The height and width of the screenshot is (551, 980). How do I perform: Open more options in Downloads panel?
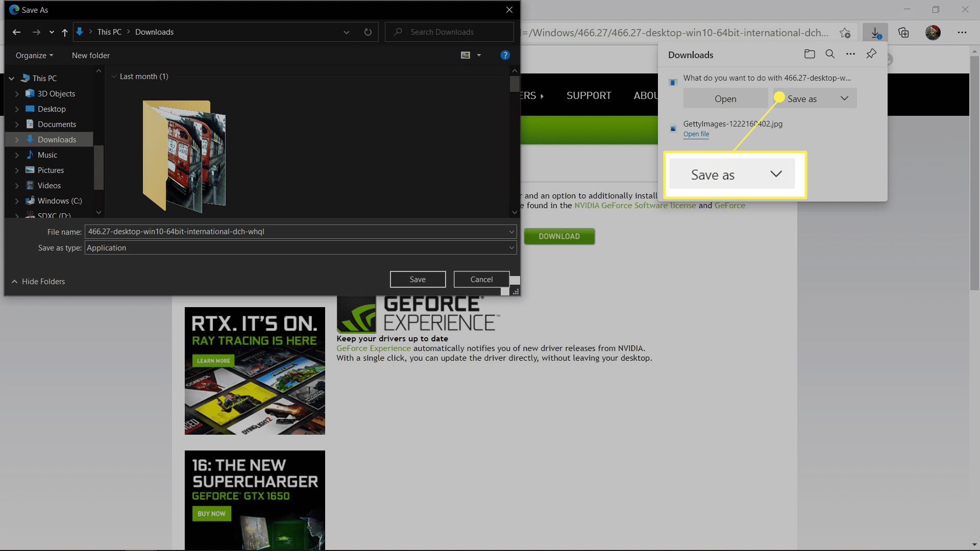coord(850,54)
